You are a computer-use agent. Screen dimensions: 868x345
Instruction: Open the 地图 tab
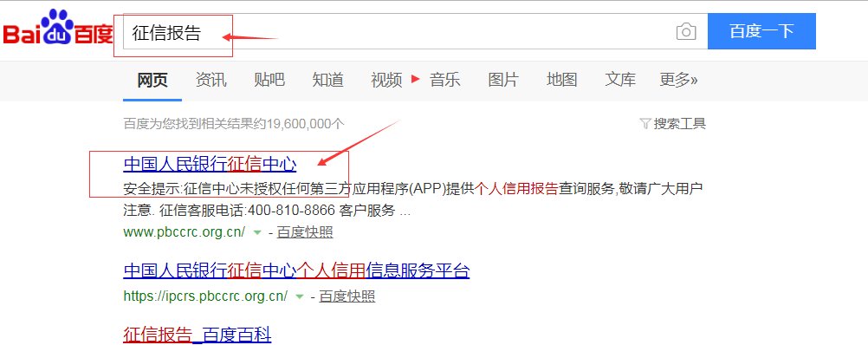click(562, 80)
